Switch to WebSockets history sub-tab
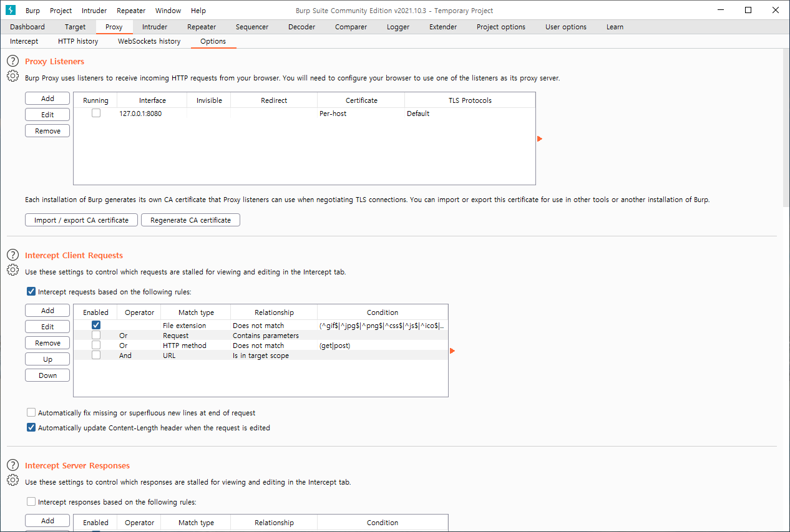Screen dimensions: 790x532 (x=149, y=41)
